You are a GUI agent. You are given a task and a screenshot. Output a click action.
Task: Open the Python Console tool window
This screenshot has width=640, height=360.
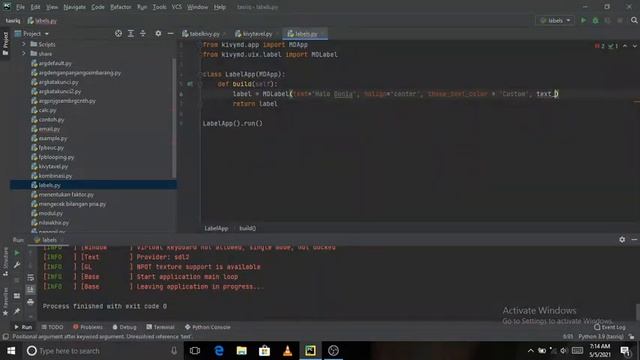click(208, 327)
